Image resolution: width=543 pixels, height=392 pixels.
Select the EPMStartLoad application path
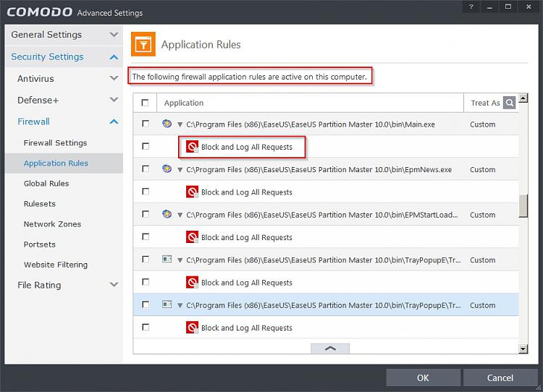pos(321,215)
